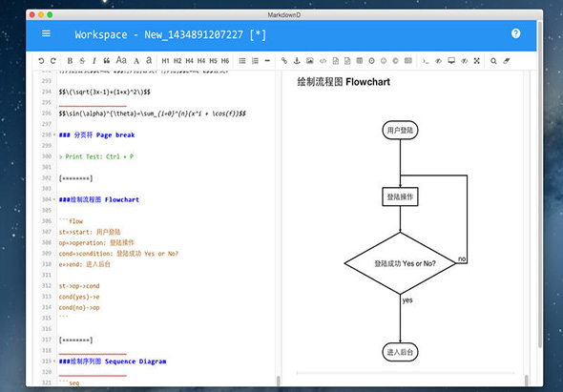Click the '用户登陆' start node in the flowchart
The image size is (563, 392).
(400, 130)
